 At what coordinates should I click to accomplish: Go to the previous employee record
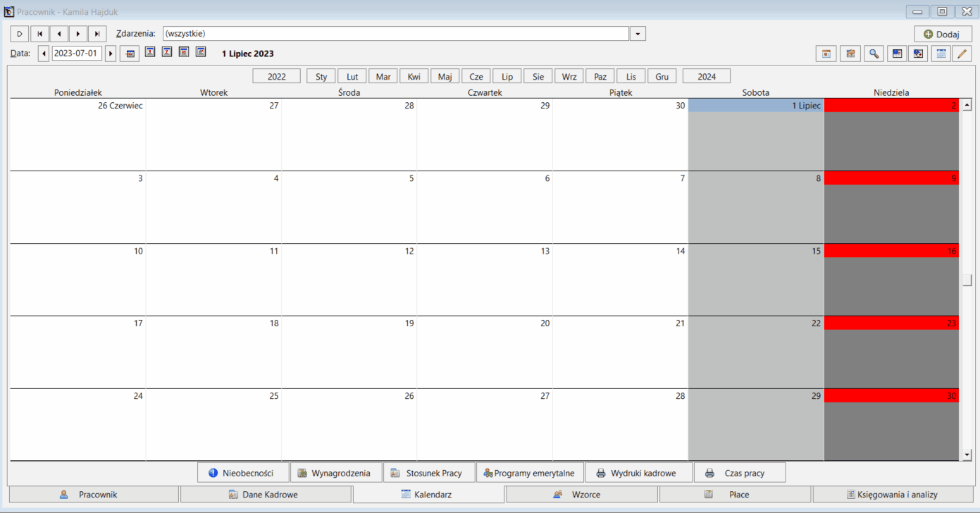(58, 34)
